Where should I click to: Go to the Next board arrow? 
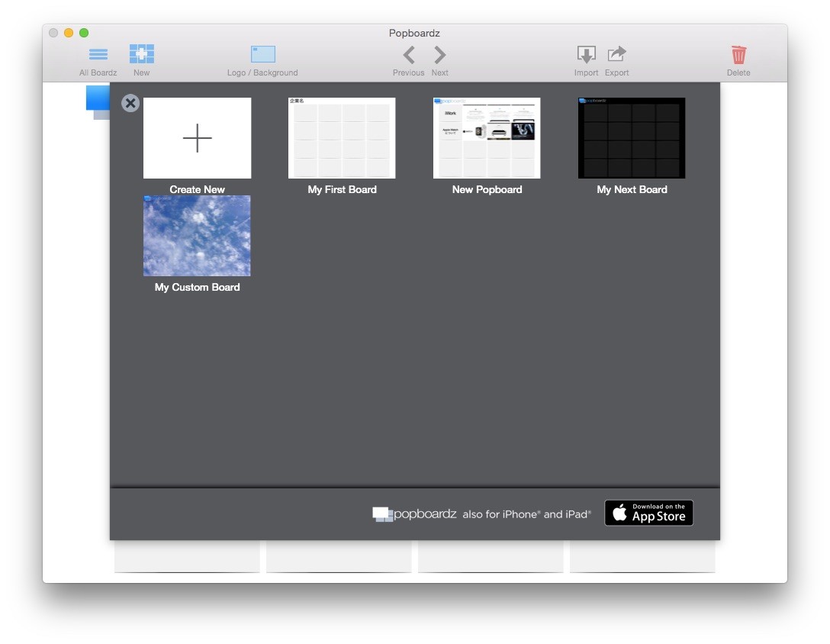pyautogui.click(x=440, y=54)
